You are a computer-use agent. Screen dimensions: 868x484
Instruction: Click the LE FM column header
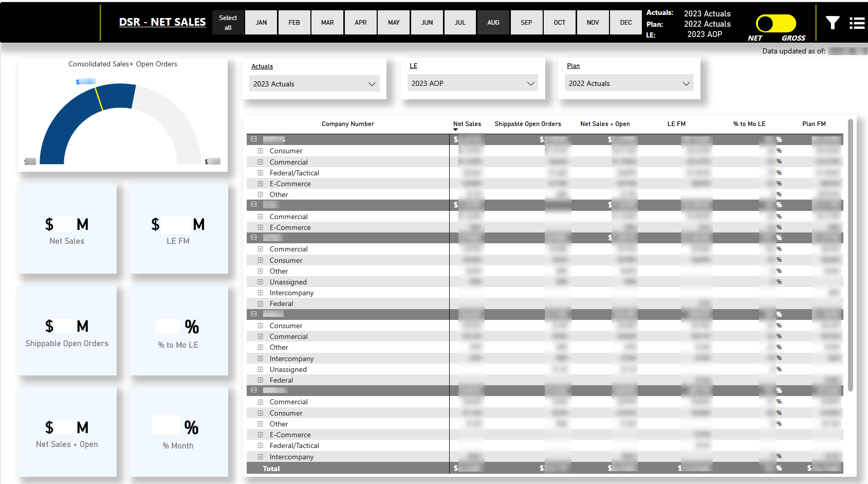pos(676,124)
